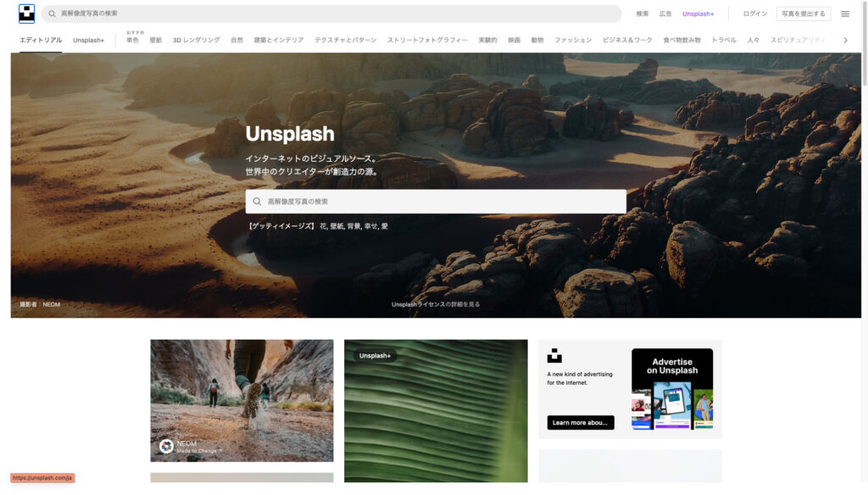Click the ゲッティイメージズ link under the search
The image size is (868, 495).
point(281,226)
